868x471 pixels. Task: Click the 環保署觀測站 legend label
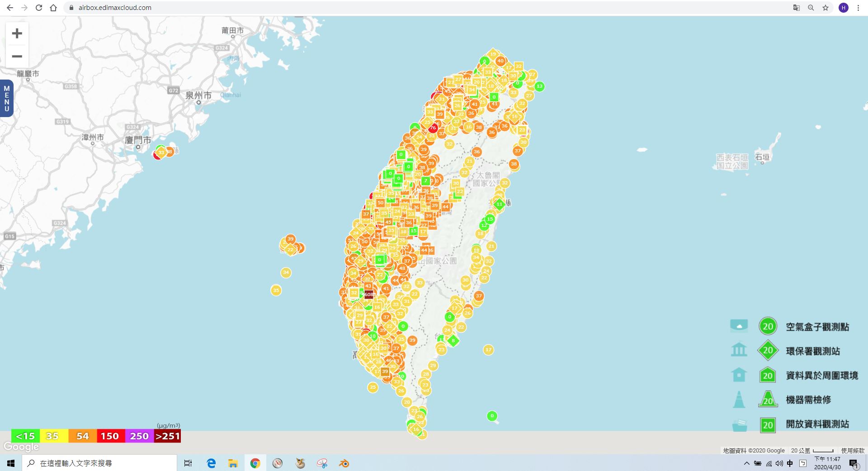(813, 351)
